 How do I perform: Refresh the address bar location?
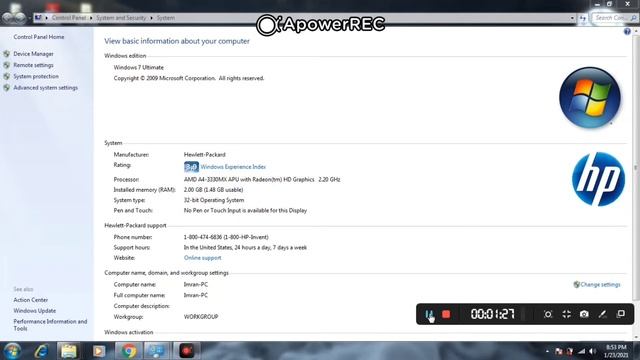pos(583,18)
